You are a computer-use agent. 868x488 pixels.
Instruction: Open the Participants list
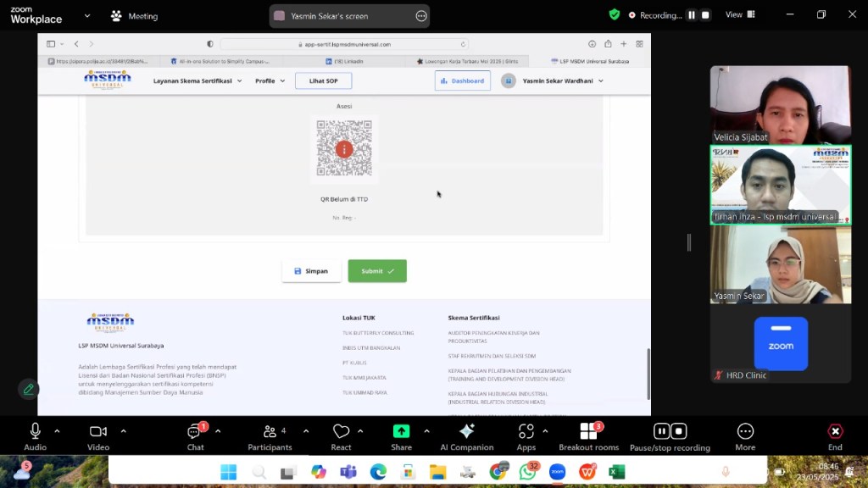pyautogui.click(x=270, y=433)
